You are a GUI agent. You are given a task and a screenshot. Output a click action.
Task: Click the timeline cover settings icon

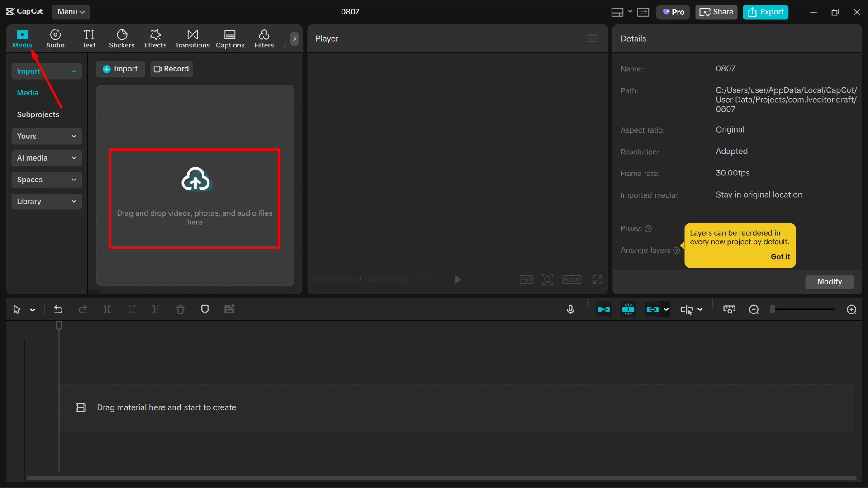click(729, 309)
